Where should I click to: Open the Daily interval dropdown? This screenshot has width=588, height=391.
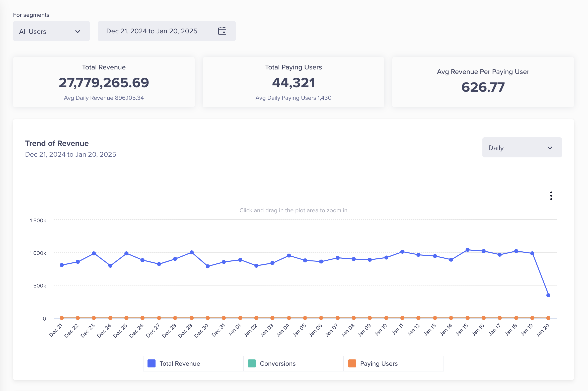point(522,147)
